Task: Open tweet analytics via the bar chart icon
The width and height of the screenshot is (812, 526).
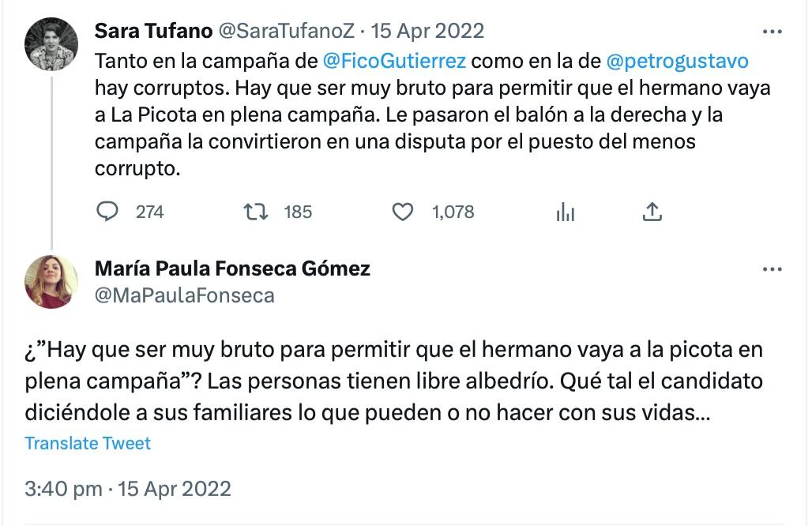Action: point(564,211)
